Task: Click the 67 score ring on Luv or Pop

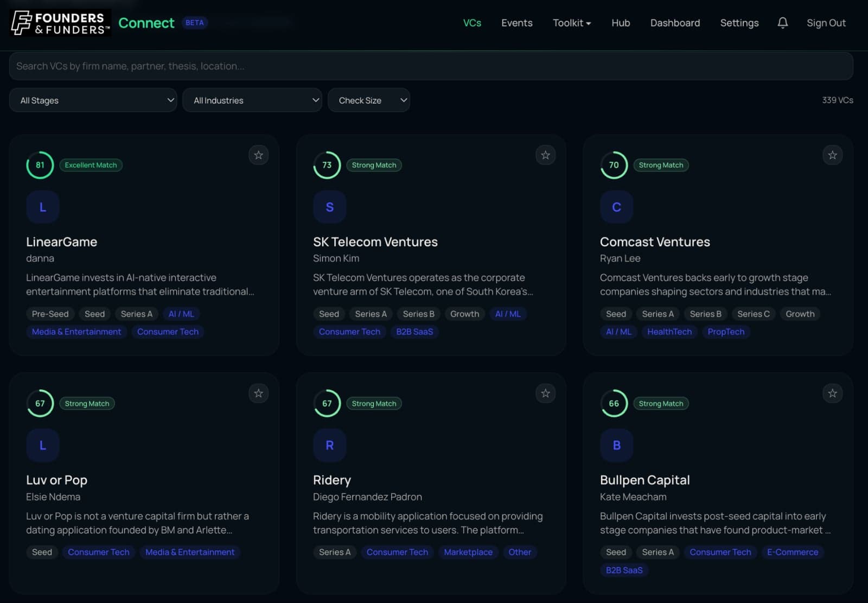Action: (x=40, y=403)
